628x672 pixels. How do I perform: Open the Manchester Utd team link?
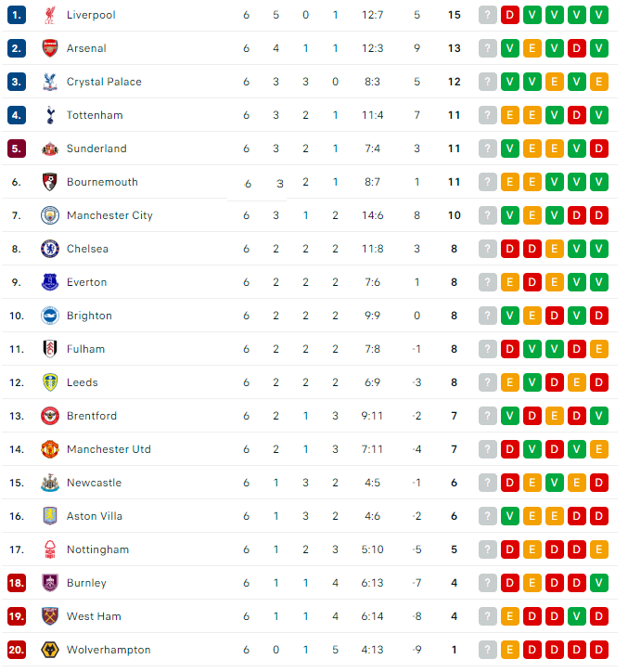[109, 449]
